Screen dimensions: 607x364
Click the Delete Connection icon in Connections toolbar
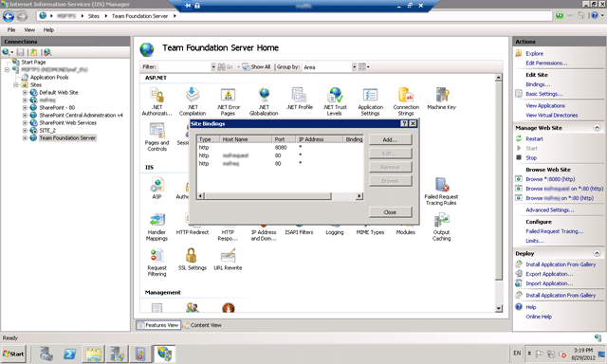coord(47,52)
